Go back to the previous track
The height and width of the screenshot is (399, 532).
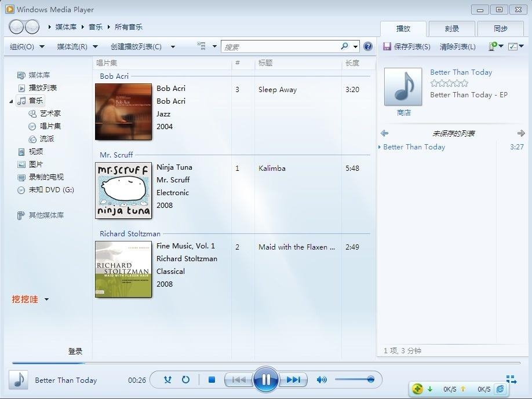(238, 380)
